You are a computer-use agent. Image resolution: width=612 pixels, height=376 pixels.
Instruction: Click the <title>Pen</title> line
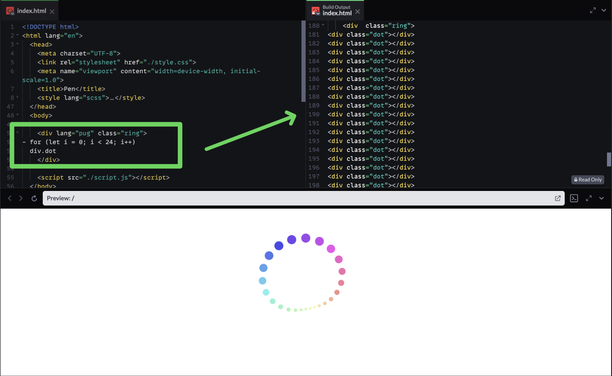tap(71, 89)
